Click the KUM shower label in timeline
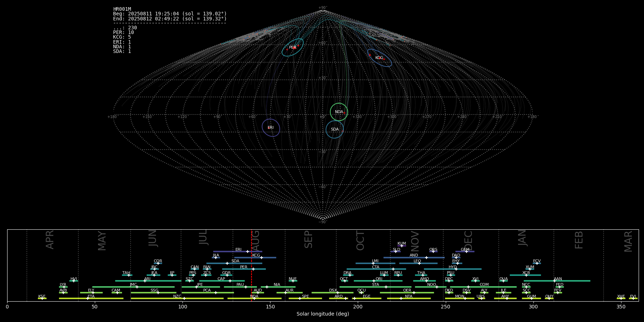This screenshot has height=322, width=644. [402, 244]
